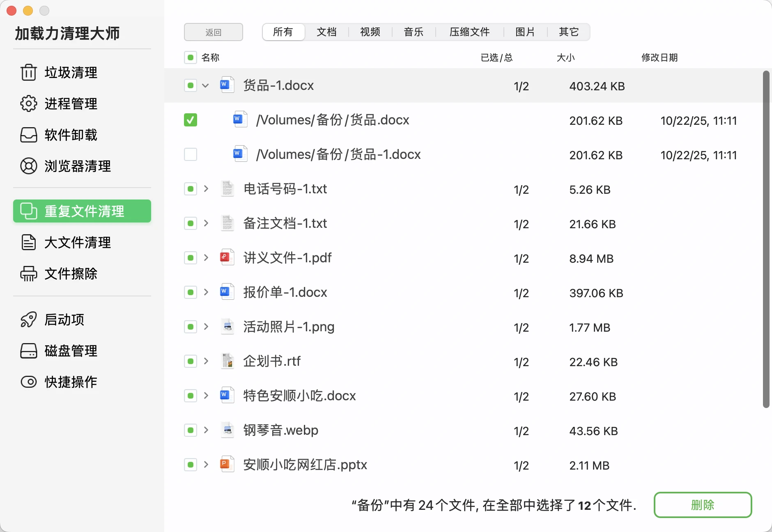Open the 大文件清理 tool
The width and height of the screenshot is (772, 532).
(x=77, y=243)
